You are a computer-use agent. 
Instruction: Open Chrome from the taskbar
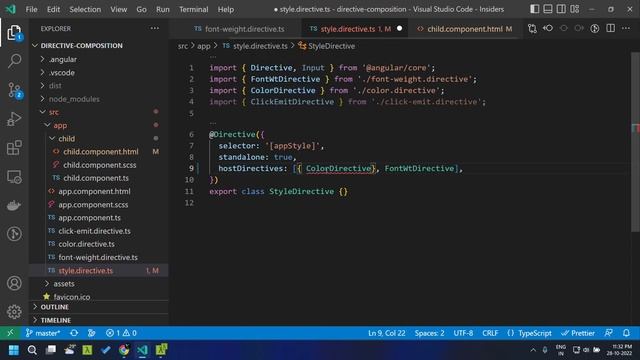pos(124,350)
